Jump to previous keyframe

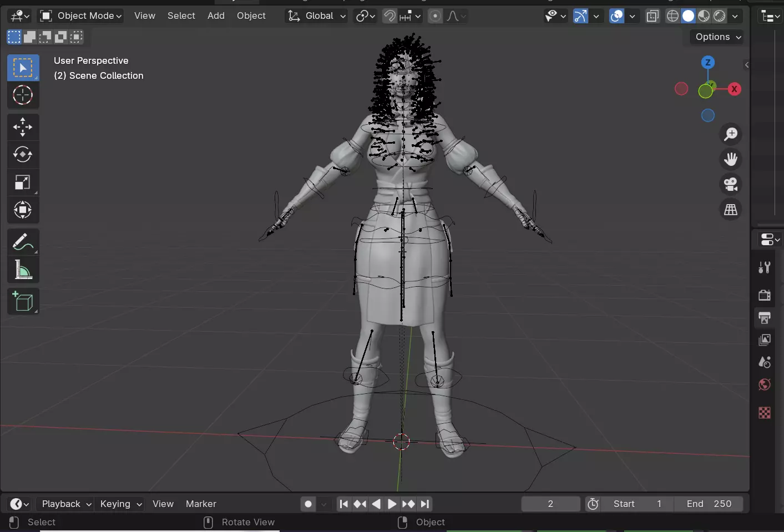(360, 504)
